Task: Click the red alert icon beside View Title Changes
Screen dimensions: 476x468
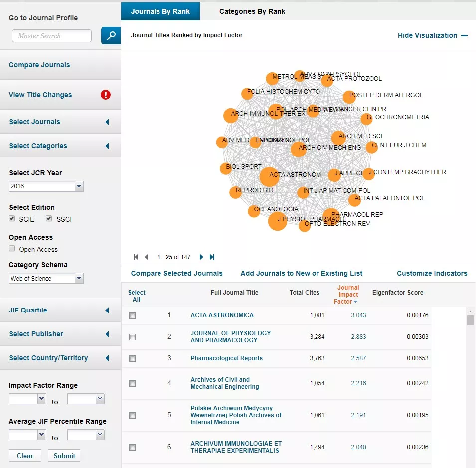Action: point(106,95)
